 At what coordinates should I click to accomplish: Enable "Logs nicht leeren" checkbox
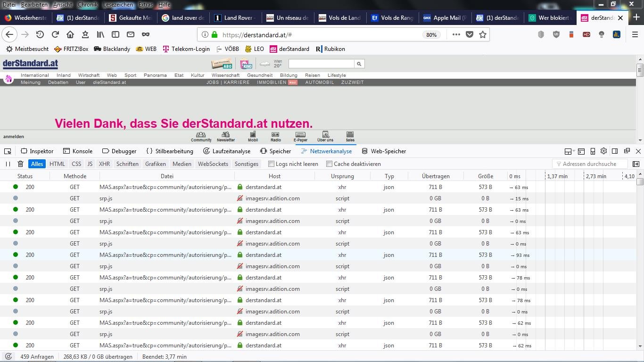point(271,164)
